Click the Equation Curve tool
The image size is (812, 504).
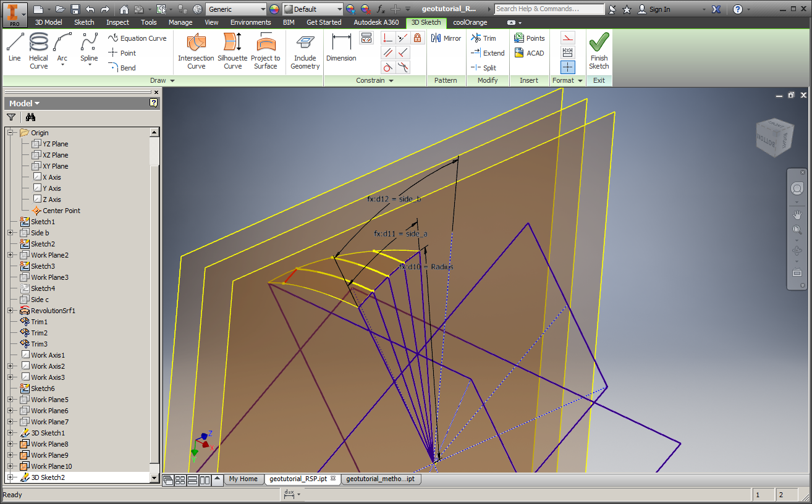pyautogui.click(x=137, y=38)
